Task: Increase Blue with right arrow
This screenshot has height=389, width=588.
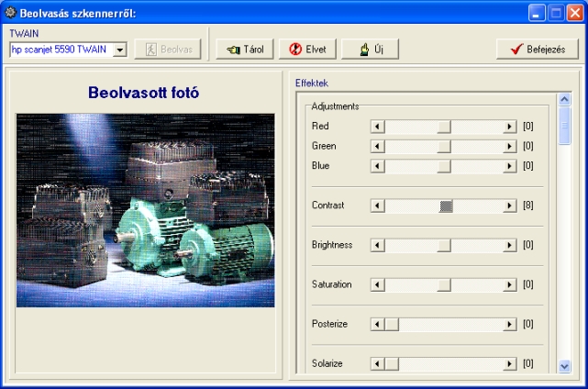Action: click(x=510, y=166)
